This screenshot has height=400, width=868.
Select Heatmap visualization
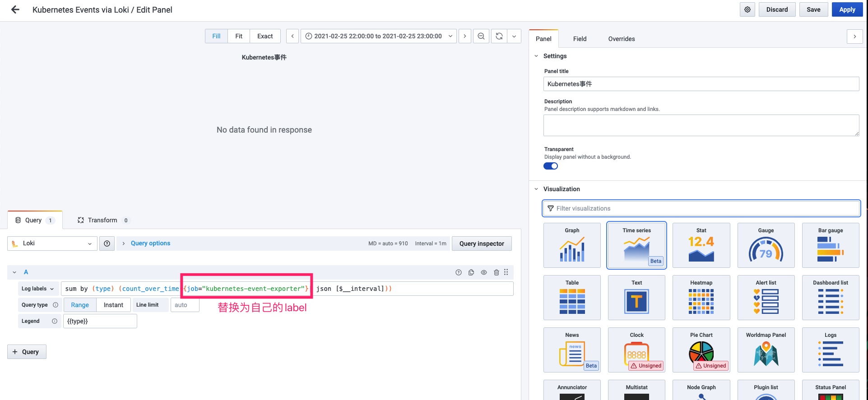click(701, 298)
